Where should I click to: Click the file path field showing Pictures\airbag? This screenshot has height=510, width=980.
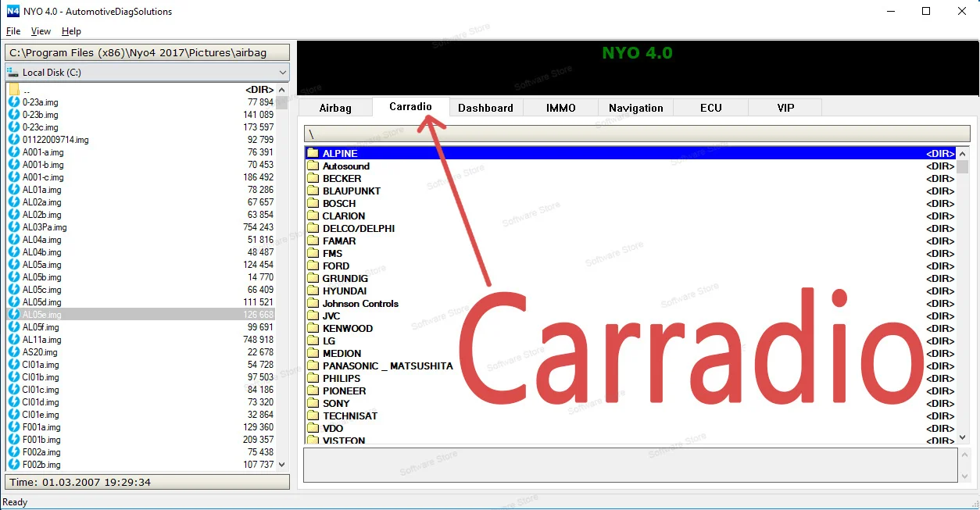pos(147,53)
